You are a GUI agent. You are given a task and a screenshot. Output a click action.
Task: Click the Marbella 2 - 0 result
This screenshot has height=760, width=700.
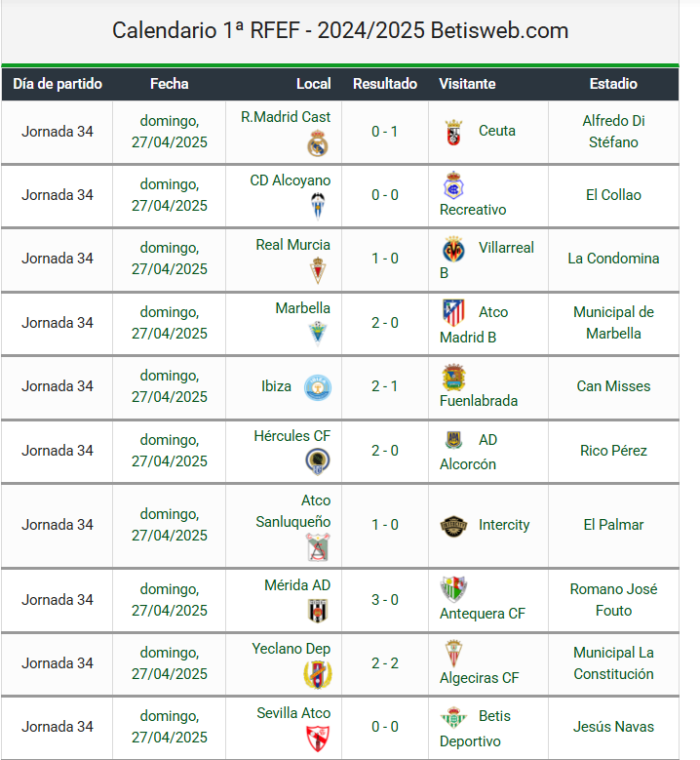pyautogui.click(x=385, y=323)
